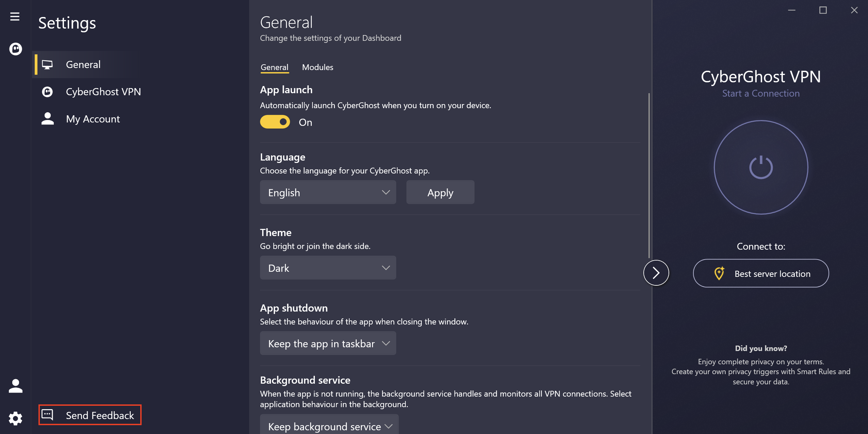The width and height of the screenshot is (868, 434).
Task: Click the CyberGhost ghost logo in left rail
Action: pyautogui.click(x=15, y=49)
